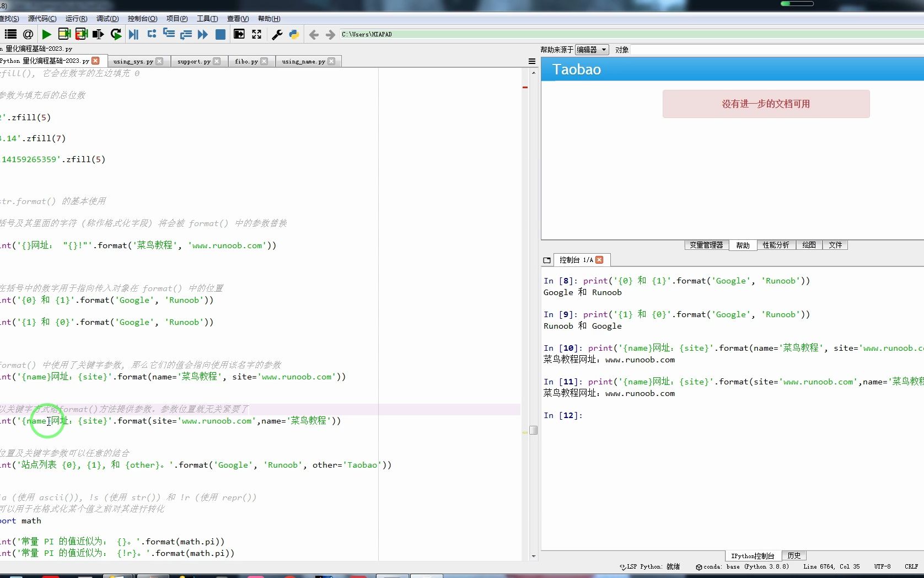The image size is (924, 578).
Task: Click editor scrollbar up arrow
Action: (533, 72)
